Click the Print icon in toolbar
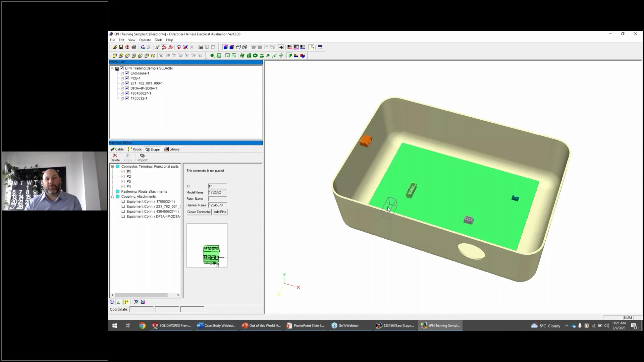This screenshot has height=362, width=644. click(x=134, y=47)
